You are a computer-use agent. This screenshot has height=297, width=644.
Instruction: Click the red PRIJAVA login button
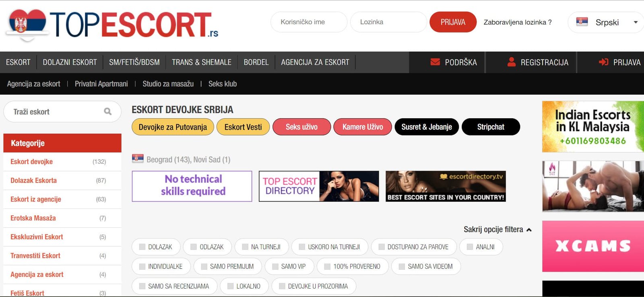453,22
